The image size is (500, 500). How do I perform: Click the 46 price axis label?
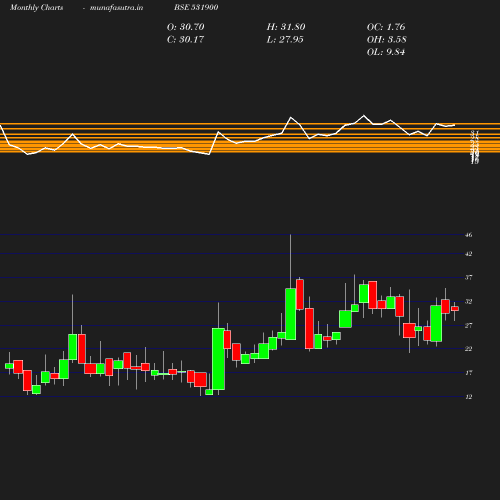469,235
